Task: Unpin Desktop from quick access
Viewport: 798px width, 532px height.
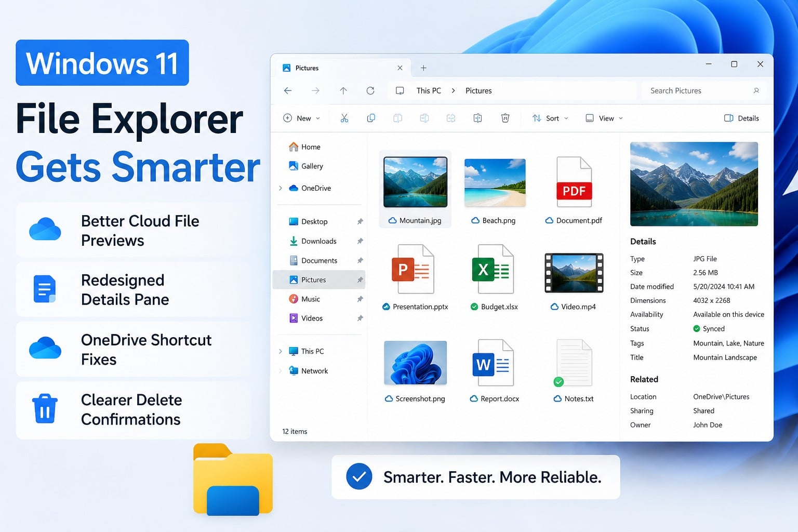Action: tap(360, 221)
